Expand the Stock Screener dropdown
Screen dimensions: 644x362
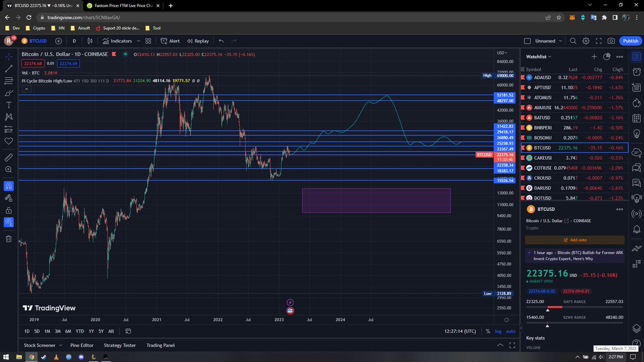(x=60, y=345)
